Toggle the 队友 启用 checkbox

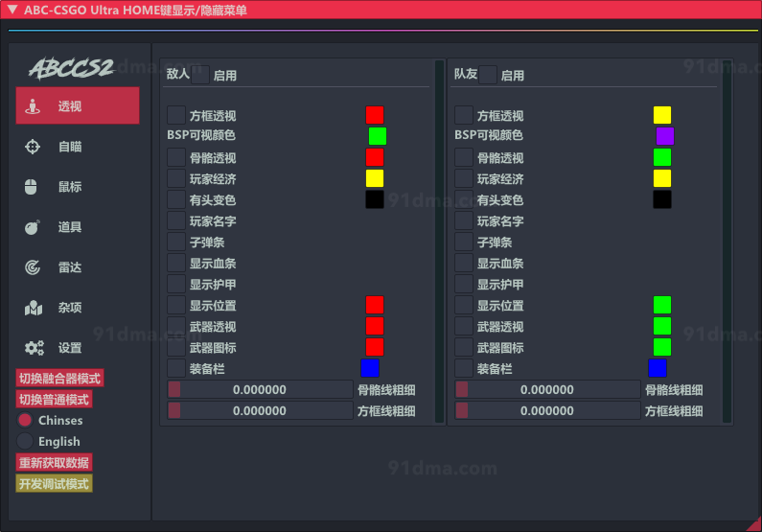[x=488, y=75]
